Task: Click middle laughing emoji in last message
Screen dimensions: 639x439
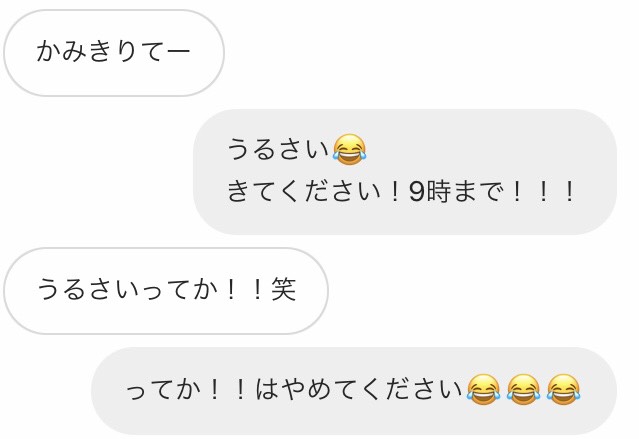Action: click(523, 389)
